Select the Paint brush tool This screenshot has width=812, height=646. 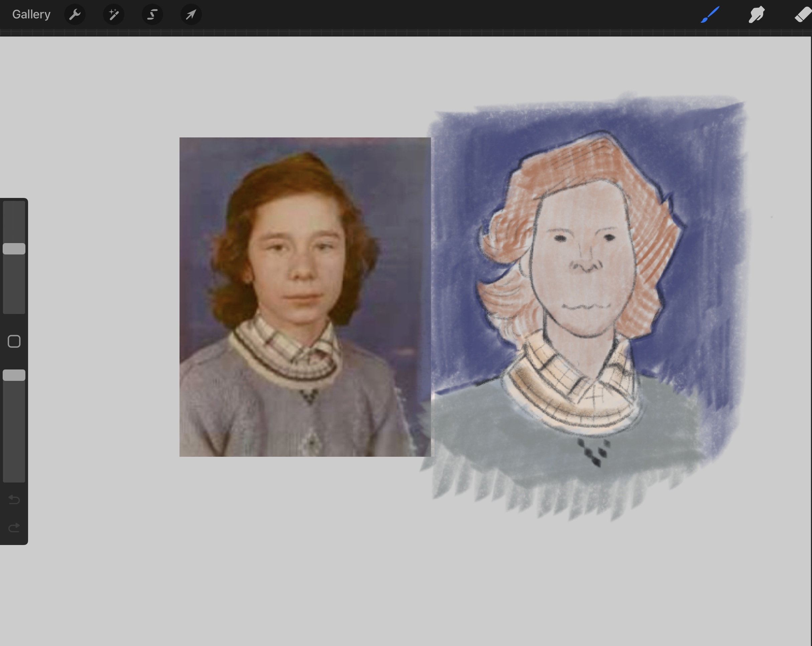coord(710,15)
